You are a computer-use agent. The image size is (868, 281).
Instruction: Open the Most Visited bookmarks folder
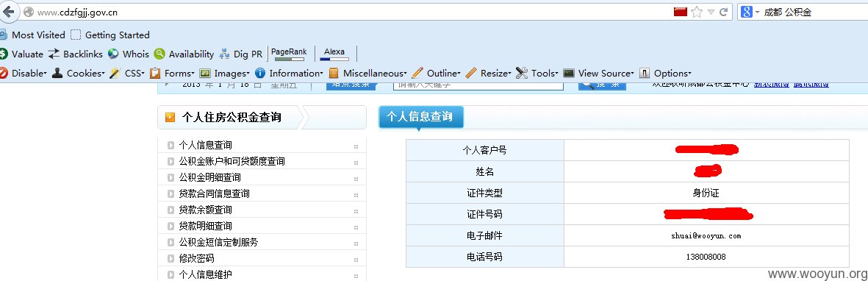pos(32,35)
